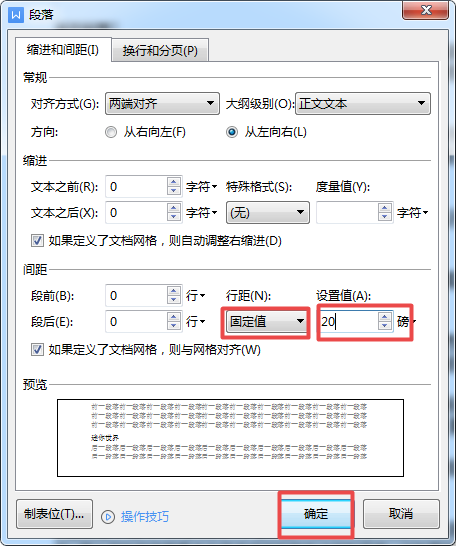Increase 文本之后 indent with up arrow

[174, 208]
